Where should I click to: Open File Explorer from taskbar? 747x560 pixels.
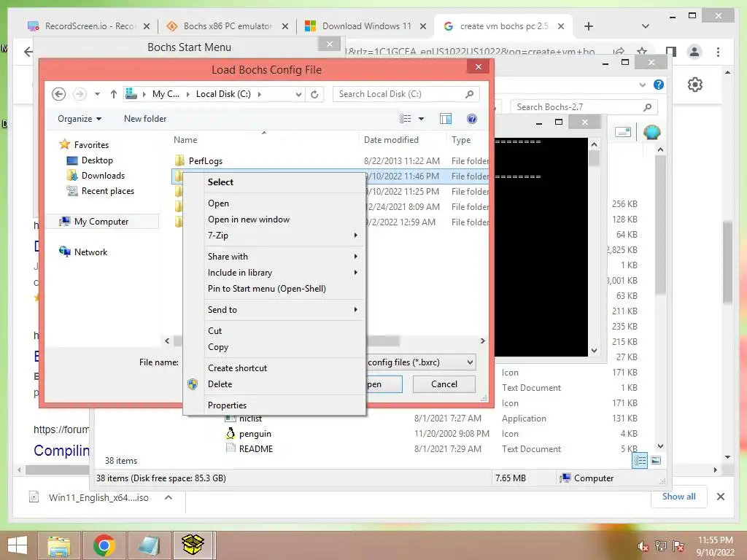58,545
